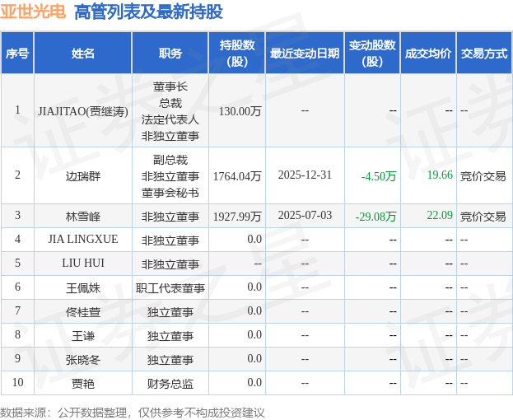Select the 持股数(股) column header

pos(237,53)
